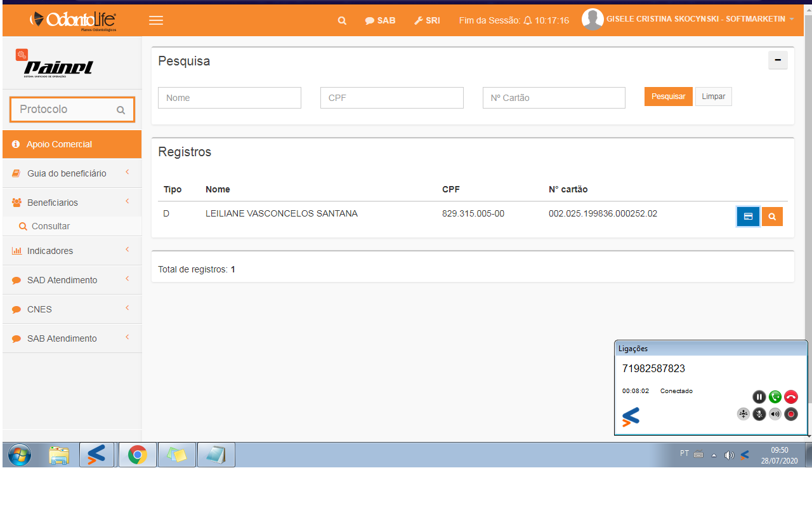Image resolution: width=812 pixels, height=508 pixels.
Task: Click the conference call icon
Action: tap(743, 414)
